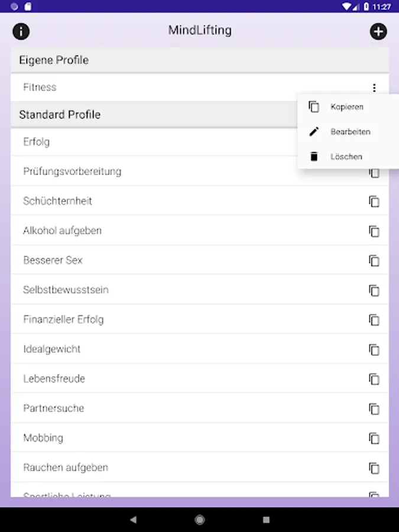Open the app info icon

click(21, 31)
